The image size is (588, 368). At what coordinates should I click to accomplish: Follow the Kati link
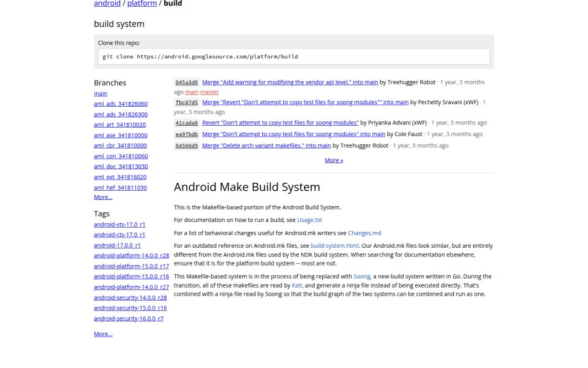pos(296,285)
